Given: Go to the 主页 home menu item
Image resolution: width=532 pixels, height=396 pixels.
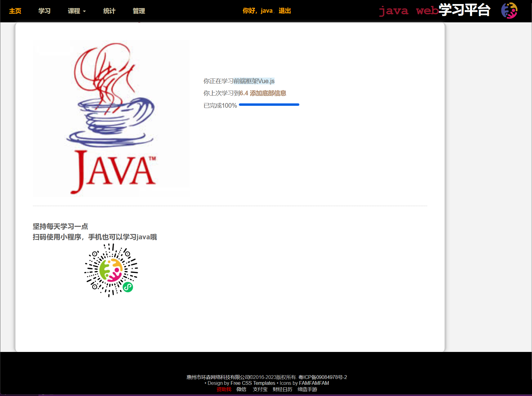Looking at the screenshot, I should click(x=15, y=11).
